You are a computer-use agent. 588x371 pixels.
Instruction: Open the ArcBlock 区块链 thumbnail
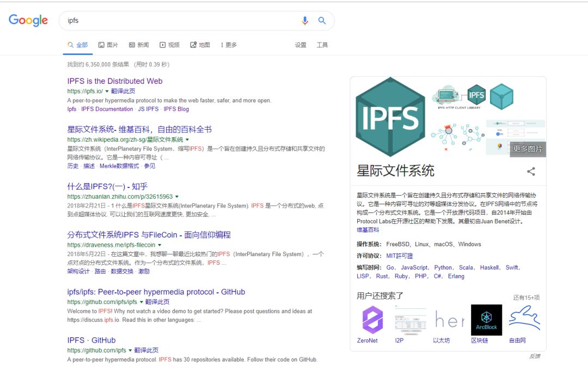pos(486,320)
